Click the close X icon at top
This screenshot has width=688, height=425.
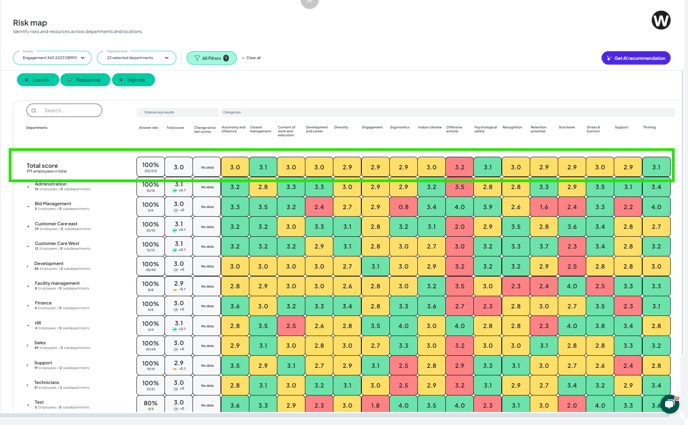pyautogui.click(x=310, y=3)
